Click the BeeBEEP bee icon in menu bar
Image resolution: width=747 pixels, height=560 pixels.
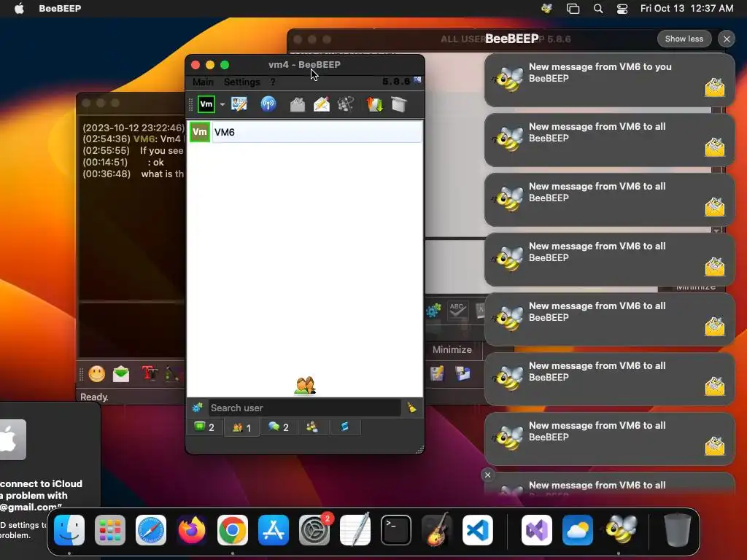pyautogui.click(x=546, y=8)
